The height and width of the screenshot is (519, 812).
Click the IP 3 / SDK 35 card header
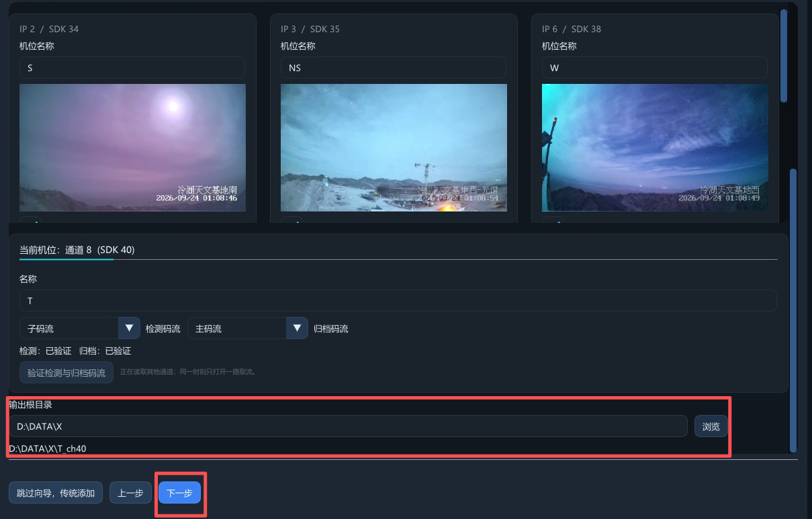[310, 29]
